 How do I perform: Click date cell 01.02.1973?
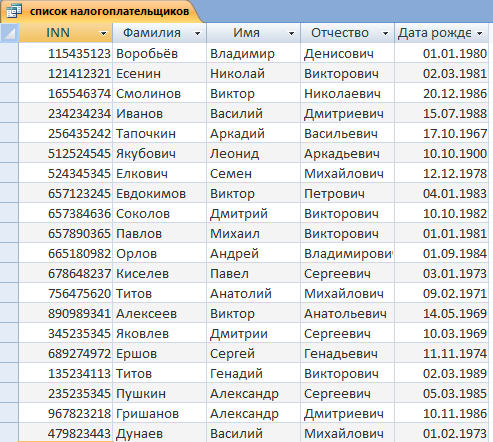[x=442, y=433]
